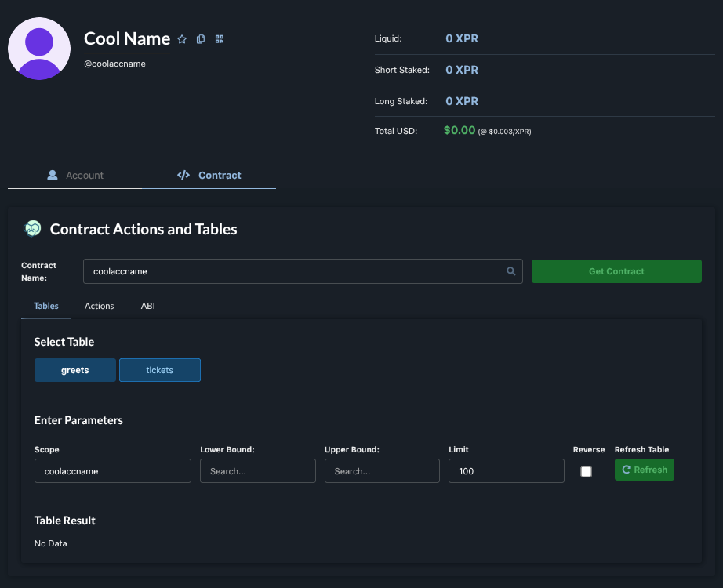The image size is (723, 588).
Task: Select the Tables tab
Action: click(46, 306)
